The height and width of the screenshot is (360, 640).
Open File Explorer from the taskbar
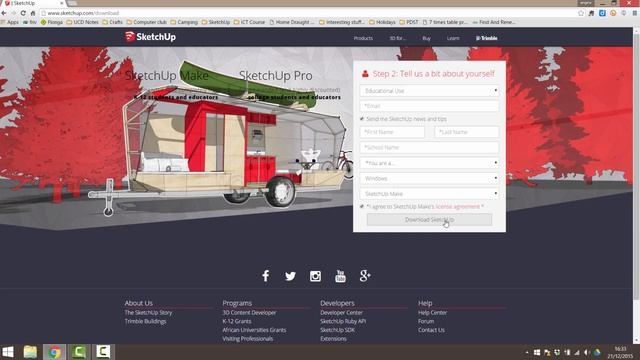pos(30,352)
